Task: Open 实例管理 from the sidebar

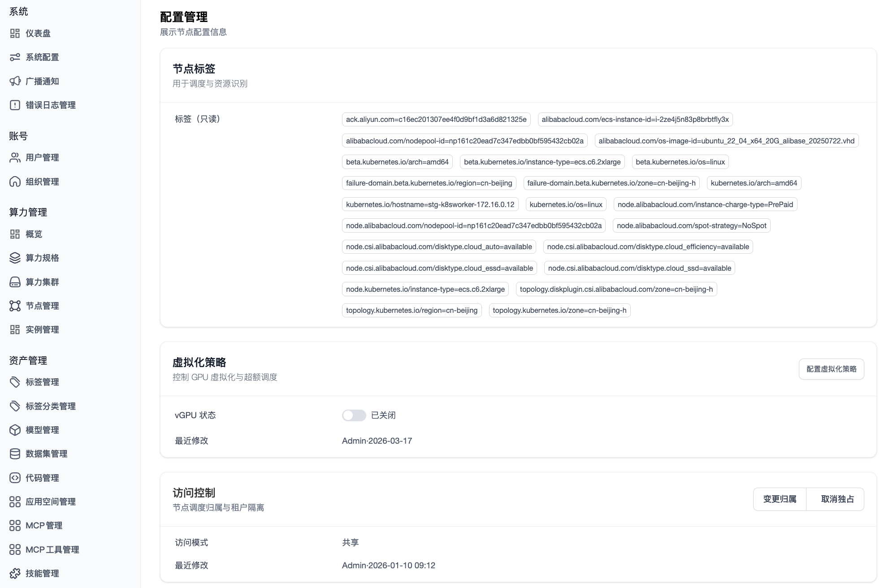Action: tap(43, 329)
